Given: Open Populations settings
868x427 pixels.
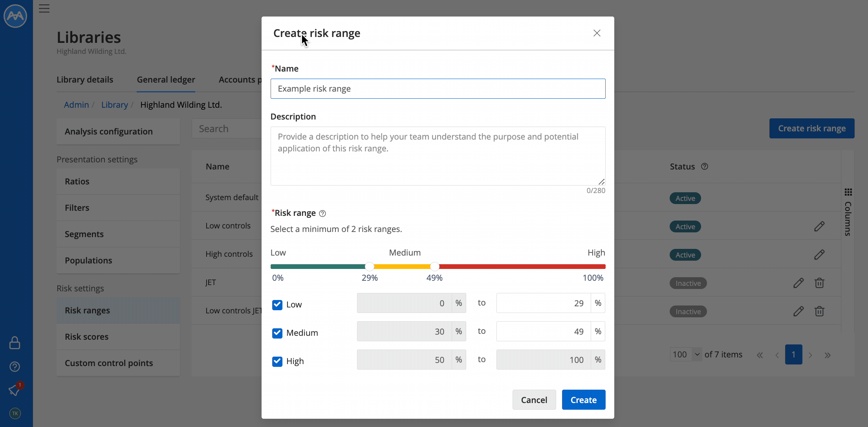Looking at the screenshot, I should pos(118,260).
